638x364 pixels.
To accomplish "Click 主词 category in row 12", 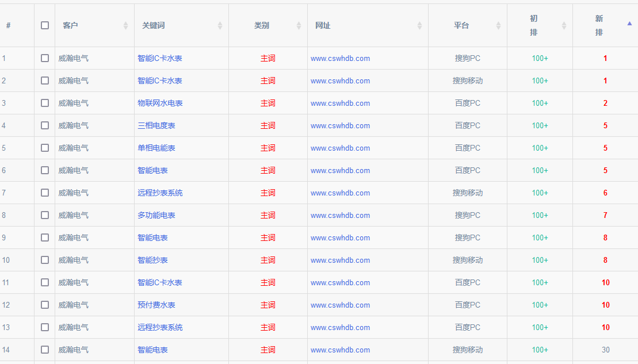I will [268, 305].
